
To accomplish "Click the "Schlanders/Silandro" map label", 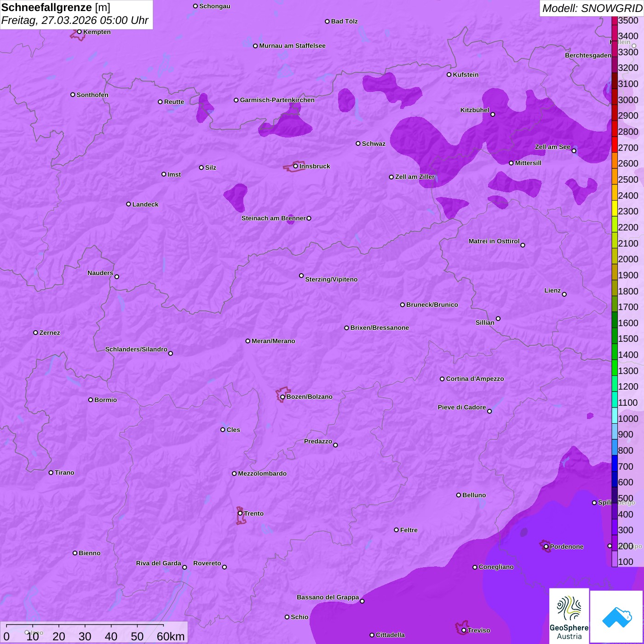I will pos(136,349).
